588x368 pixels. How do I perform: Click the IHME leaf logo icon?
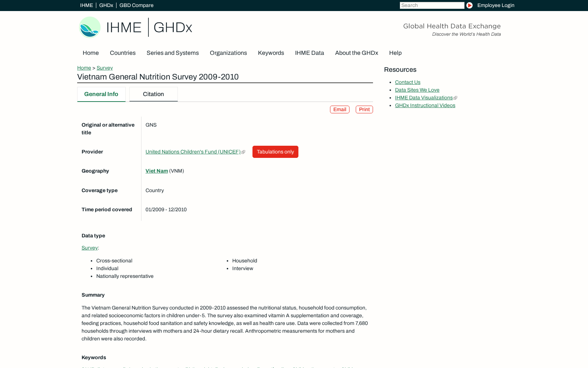90,27
